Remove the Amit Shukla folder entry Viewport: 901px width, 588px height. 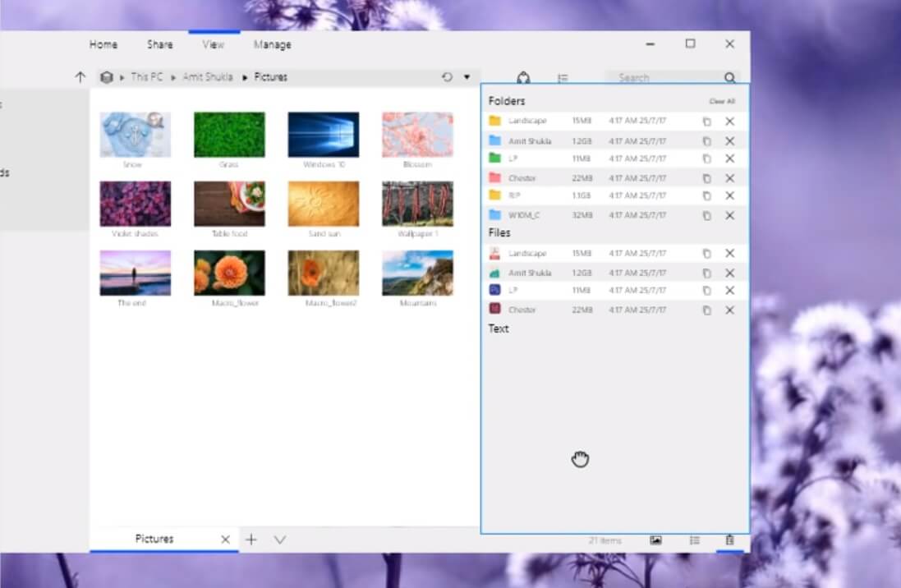click(730, 140)
